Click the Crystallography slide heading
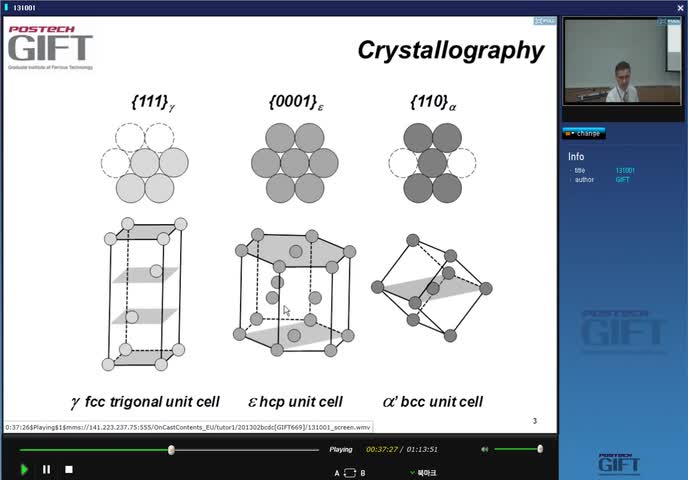Screen dimensions: 688x480 (451, 50)
